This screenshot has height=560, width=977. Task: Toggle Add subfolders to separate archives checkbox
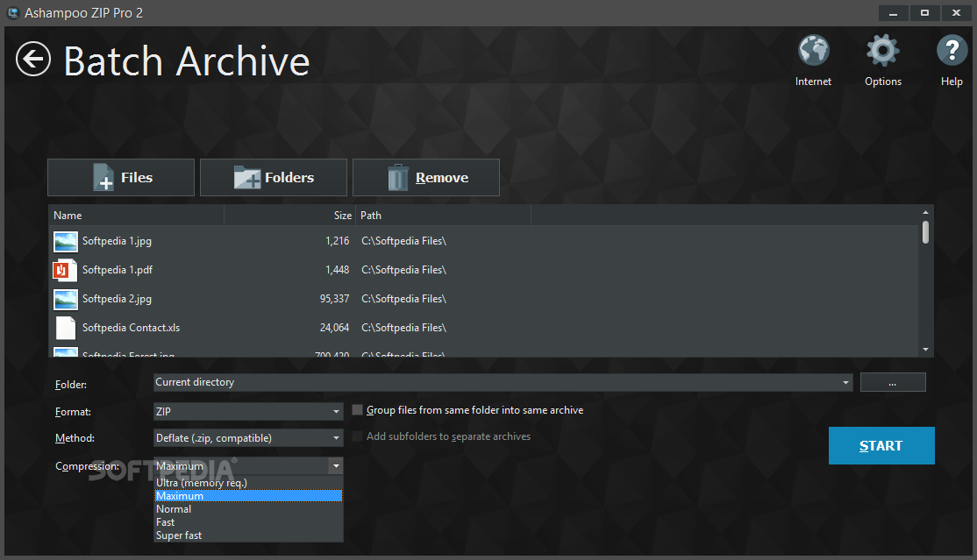[x=358, y=436]
